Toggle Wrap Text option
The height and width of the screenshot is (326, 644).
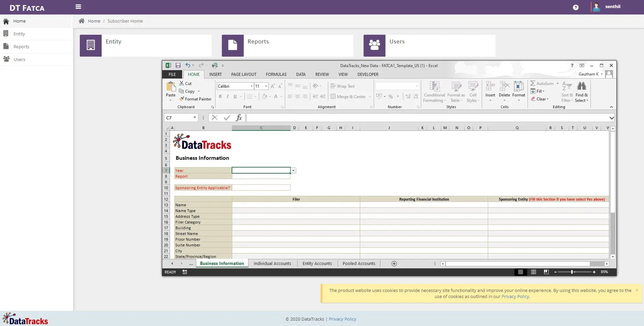[342, 86]
